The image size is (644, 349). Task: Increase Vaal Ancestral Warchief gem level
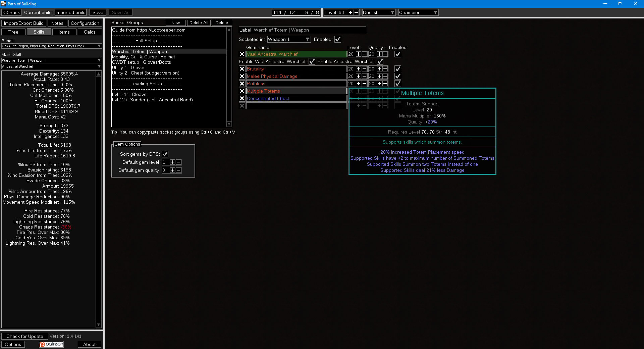pyautogui.click(x=359, y=54)
